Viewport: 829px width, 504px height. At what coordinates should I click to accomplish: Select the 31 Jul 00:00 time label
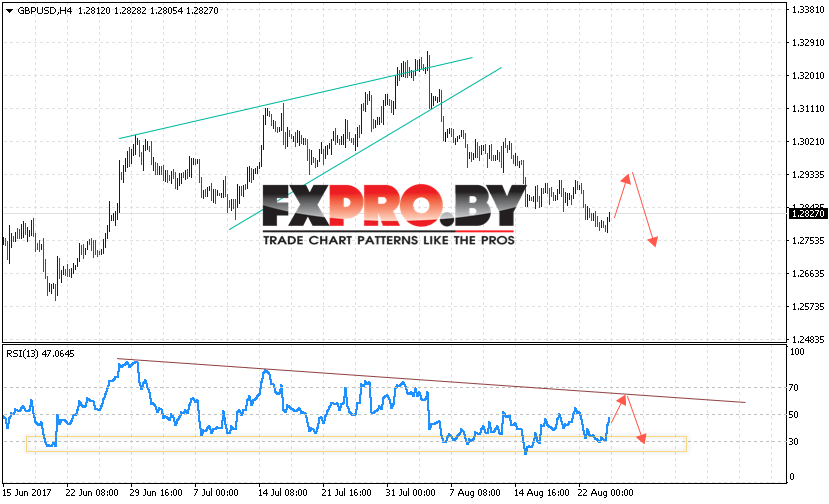[x=410, y=493]
